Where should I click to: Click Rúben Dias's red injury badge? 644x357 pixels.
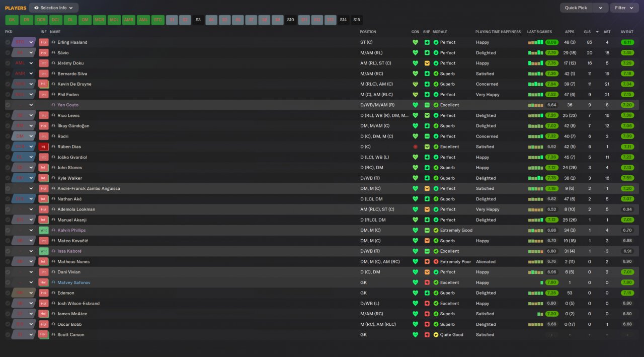(x=44, y=147)
